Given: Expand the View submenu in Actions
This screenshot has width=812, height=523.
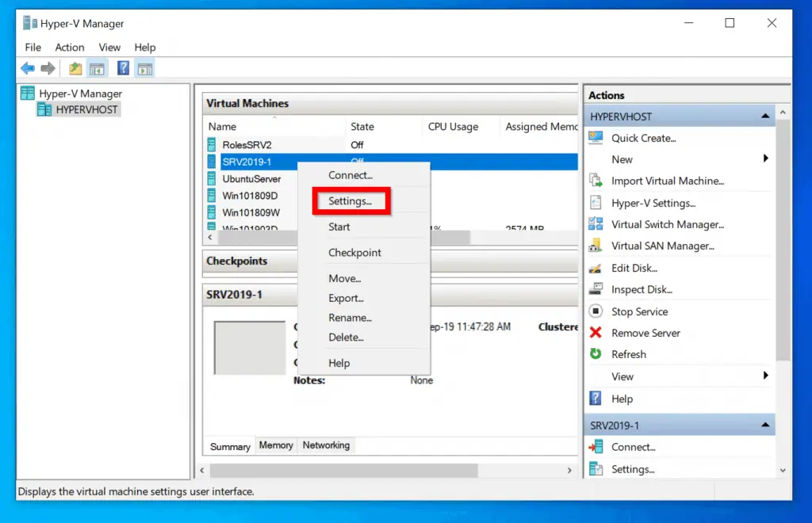Looking at the screenshot, I should (x=766, y=376).
